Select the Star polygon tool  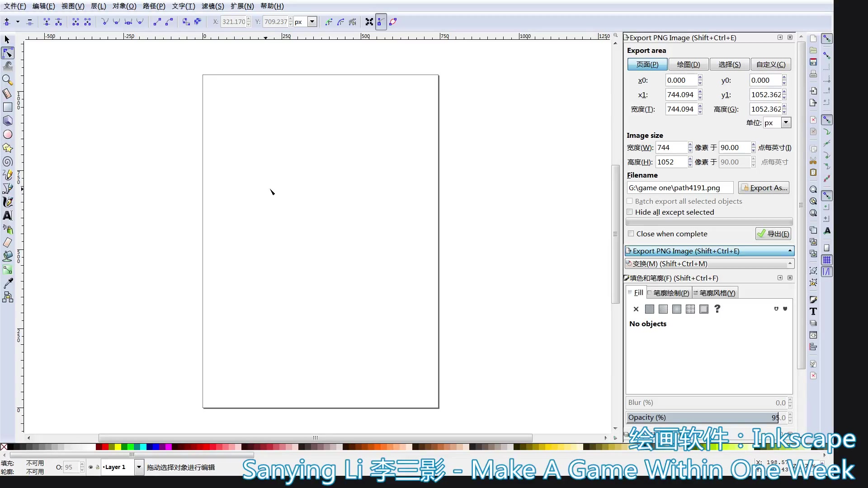pyautogui.click(x=8, y=148)
